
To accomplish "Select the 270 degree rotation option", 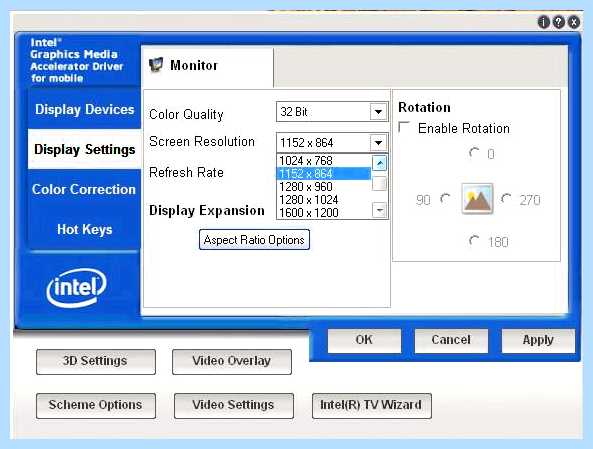I will (x=506, y=199).
